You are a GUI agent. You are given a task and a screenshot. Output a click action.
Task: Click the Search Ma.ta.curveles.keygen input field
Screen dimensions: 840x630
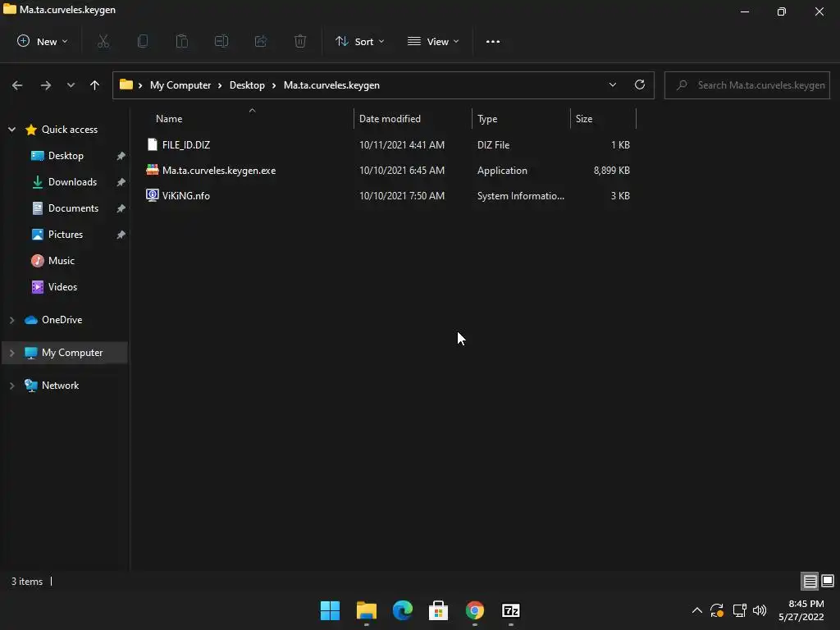746,85
